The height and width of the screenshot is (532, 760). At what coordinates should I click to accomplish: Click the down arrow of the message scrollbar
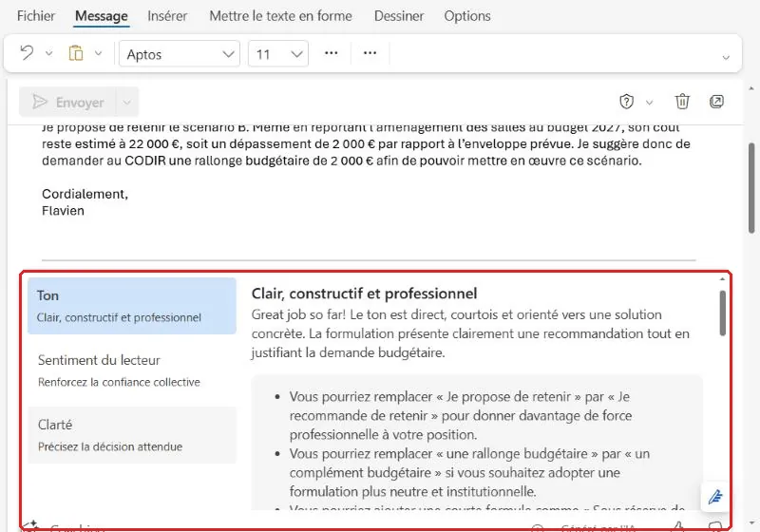[751, 523]
